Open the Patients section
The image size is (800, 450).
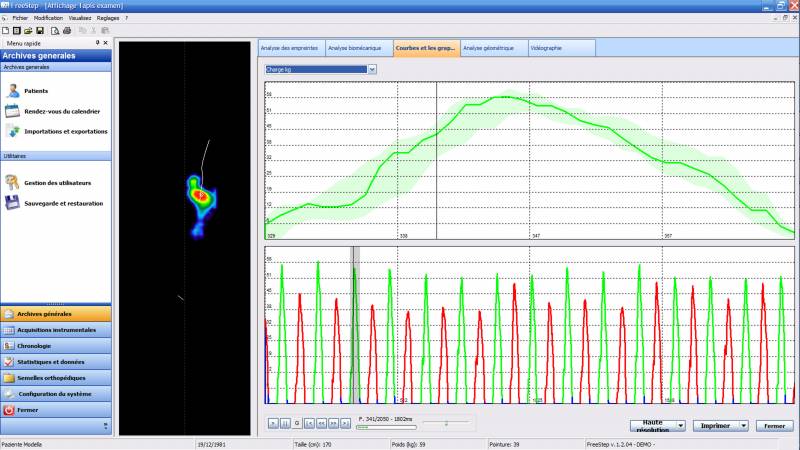pyautogui.click(x=36, y=91)
